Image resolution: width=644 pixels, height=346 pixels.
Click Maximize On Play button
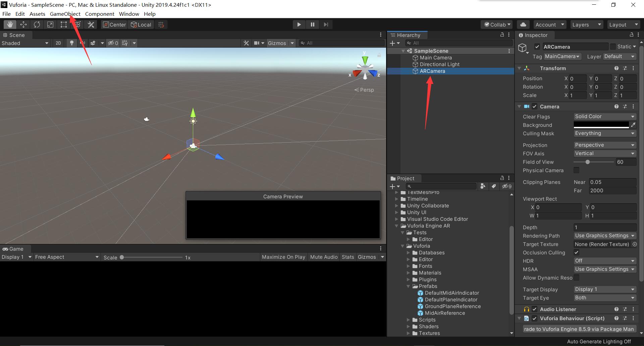click(283, 257)
